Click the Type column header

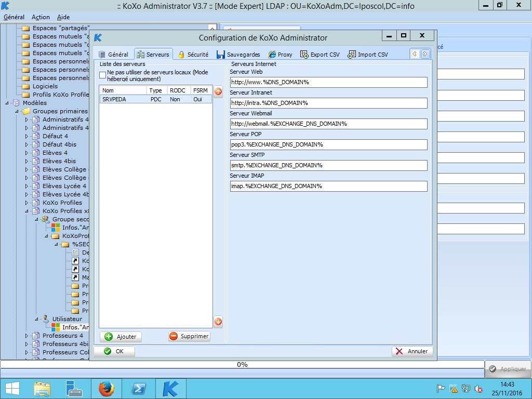[x=157, y=90]
